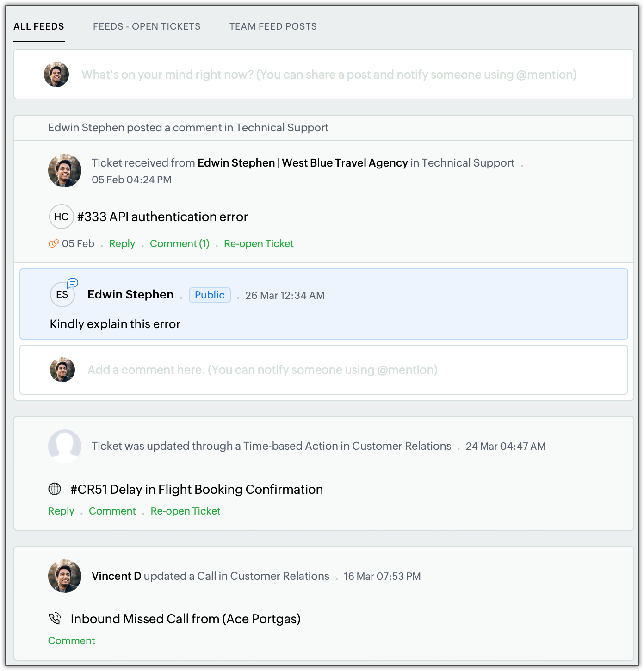Click the HC channel icon on ticket #333
Screen dimensions: 644x671
click(x=61, y=217)
